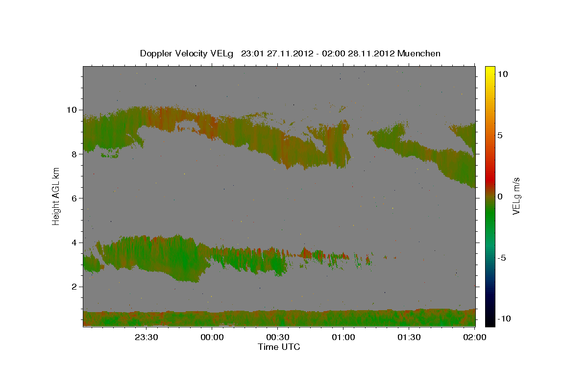Click the 'Muenchen' location in the title
The width and height of the screenshot is (588, 392).
[419, 53]
